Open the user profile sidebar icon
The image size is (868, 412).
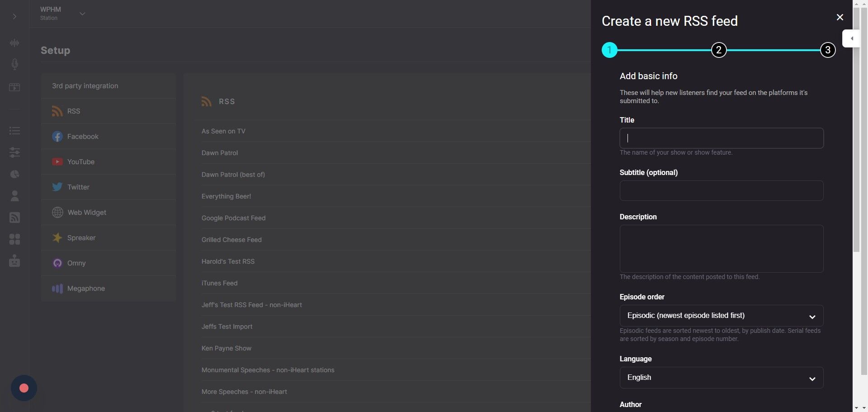(14, 196)
